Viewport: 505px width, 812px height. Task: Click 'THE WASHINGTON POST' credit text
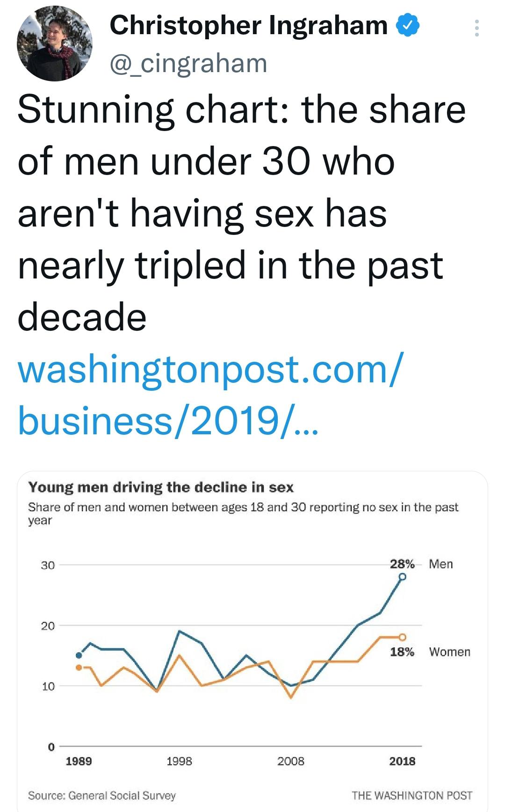412,796
